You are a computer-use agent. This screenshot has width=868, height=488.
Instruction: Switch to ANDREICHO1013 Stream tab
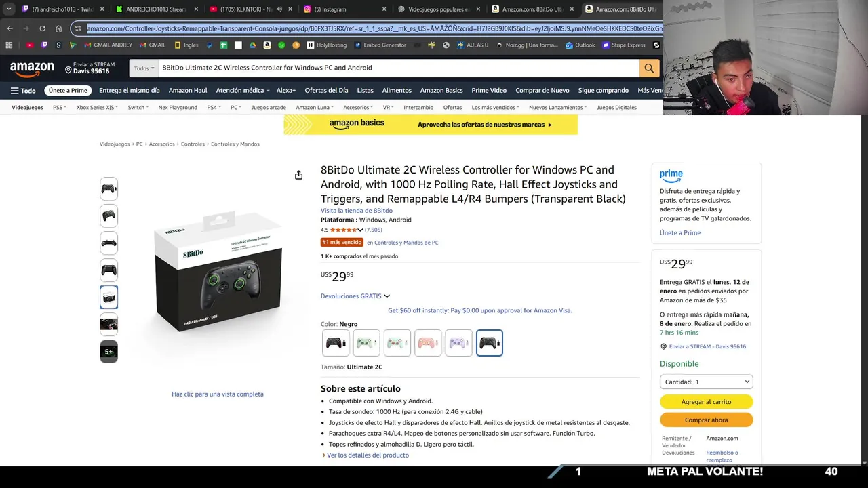coord(156,9)
